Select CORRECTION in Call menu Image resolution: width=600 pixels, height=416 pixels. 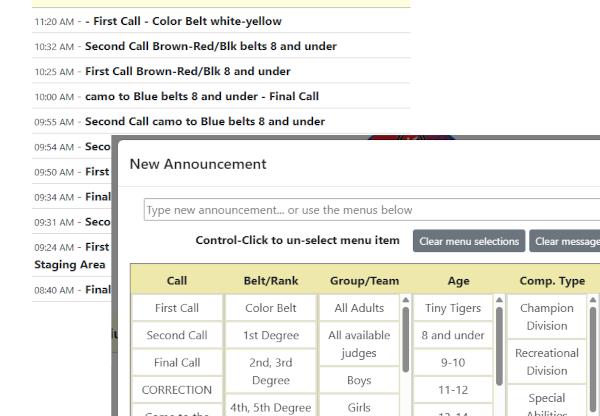[x=177, y=390]
